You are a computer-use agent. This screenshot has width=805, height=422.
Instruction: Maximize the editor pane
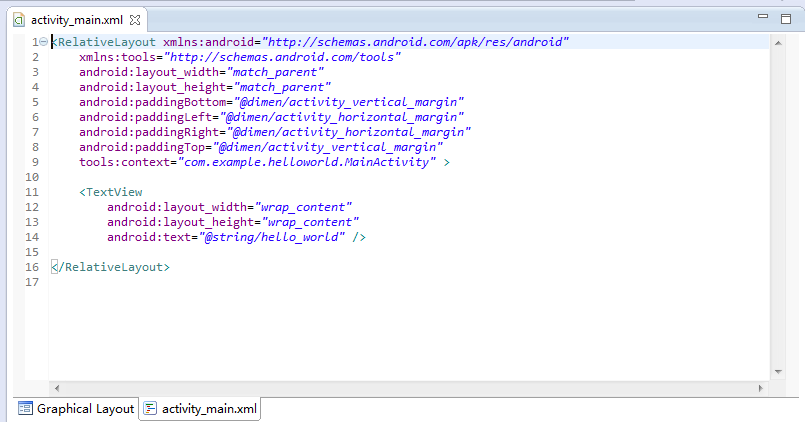[x=786, y=19]
